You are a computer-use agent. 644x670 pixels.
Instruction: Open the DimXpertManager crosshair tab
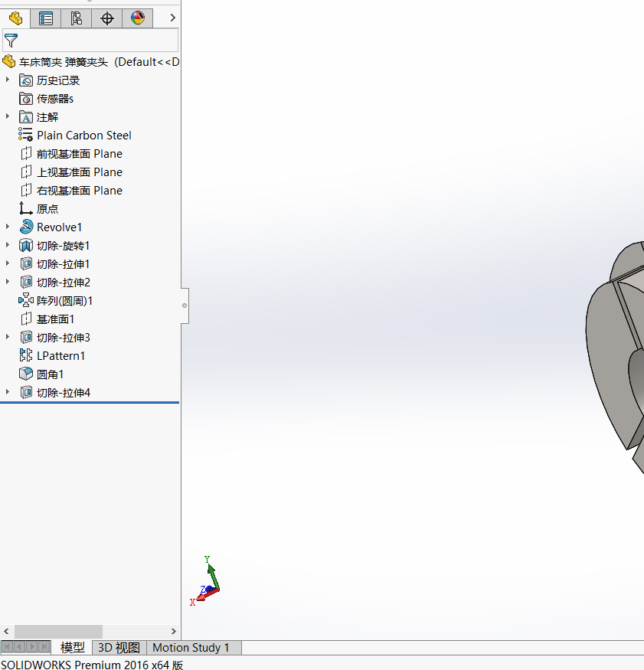click(x=107, y=18)
